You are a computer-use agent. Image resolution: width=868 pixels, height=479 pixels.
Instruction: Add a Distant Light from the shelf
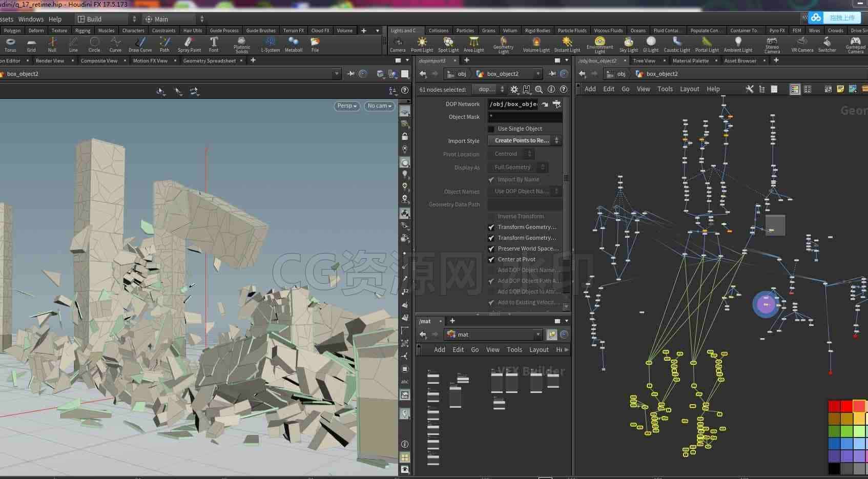click(567, 45)
